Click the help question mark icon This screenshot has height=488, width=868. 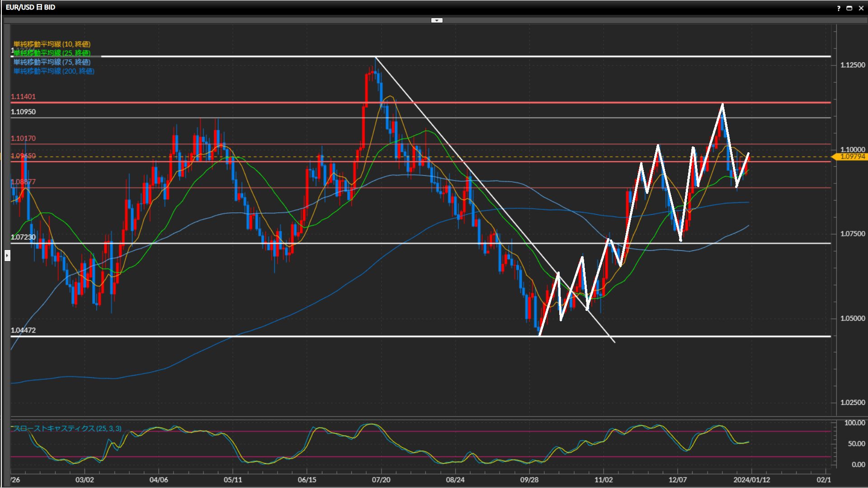point(839,8)
